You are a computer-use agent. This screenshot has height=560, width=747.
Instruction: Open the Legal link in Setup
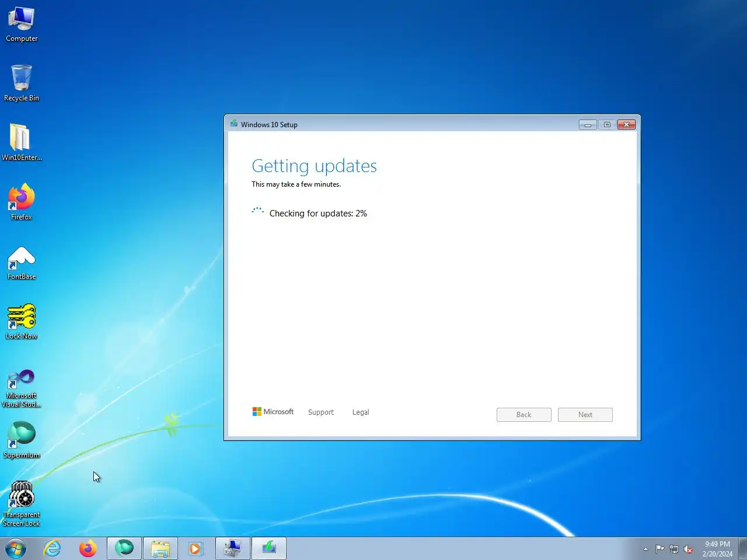point(361,412)
